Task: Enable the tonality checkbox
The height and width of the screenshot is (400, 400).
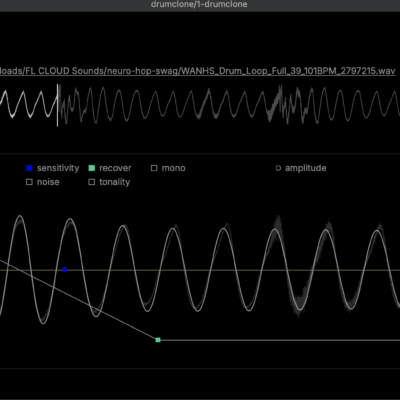Action: [x=92, y=182]
